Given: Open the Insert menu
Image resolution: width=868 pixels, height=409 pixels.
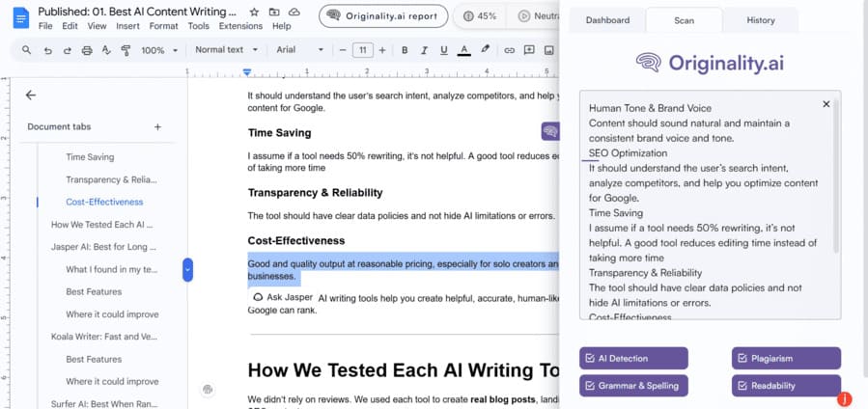Looking at the screenshot, I should click(127, 26).
